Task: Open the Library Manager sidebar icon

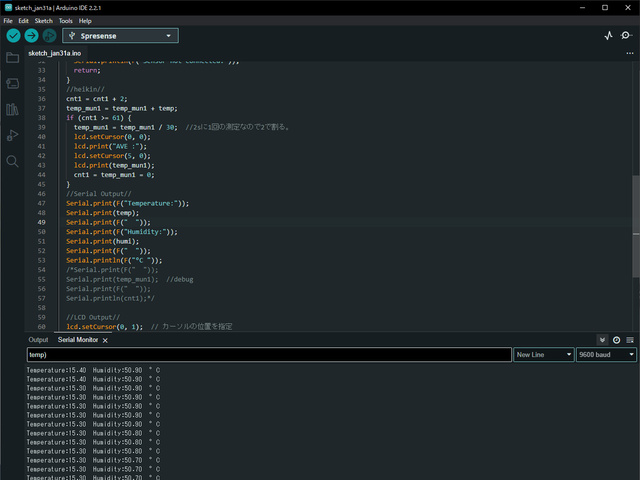Action: click(12, 109)
